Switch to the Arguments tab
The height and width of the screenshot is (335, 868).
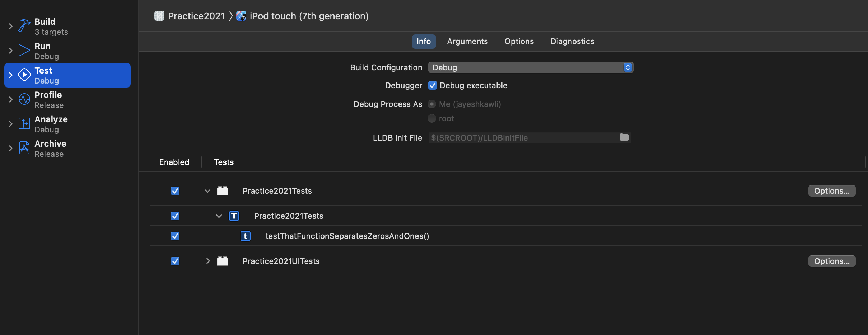pyautogui.click(x=467, y=41)
